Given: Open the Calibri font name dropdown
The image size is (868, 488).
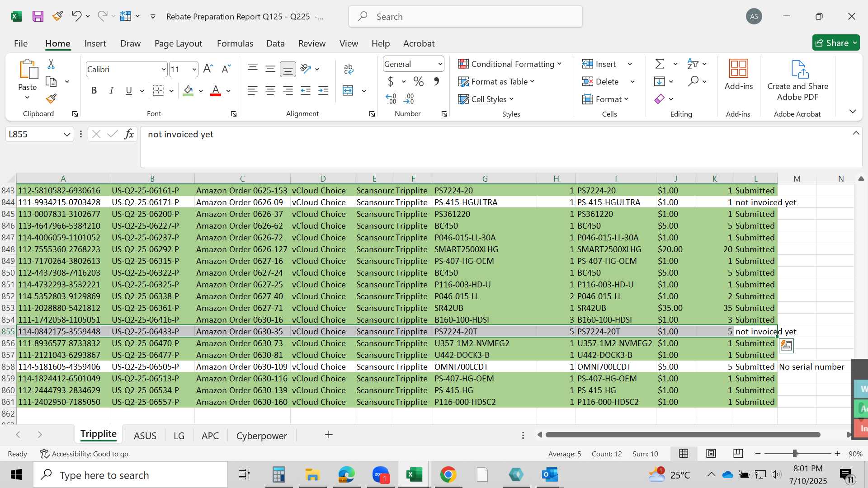Looking at the screenshot, I should tap(163, 69).
